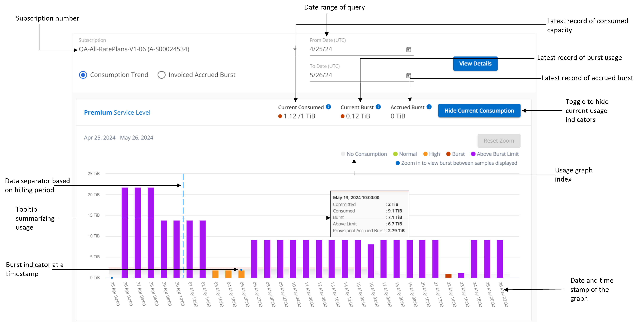Click info icon beside Current Consumed
The width and height of the screenshot is (644, 322).
click(x=328, y=107)
